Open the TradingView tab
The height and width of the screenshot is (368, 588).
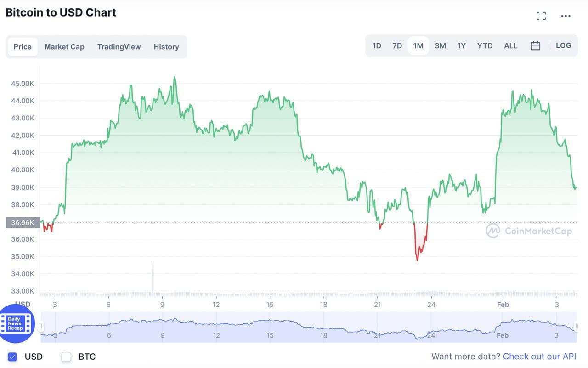click(x=119, y=47)
